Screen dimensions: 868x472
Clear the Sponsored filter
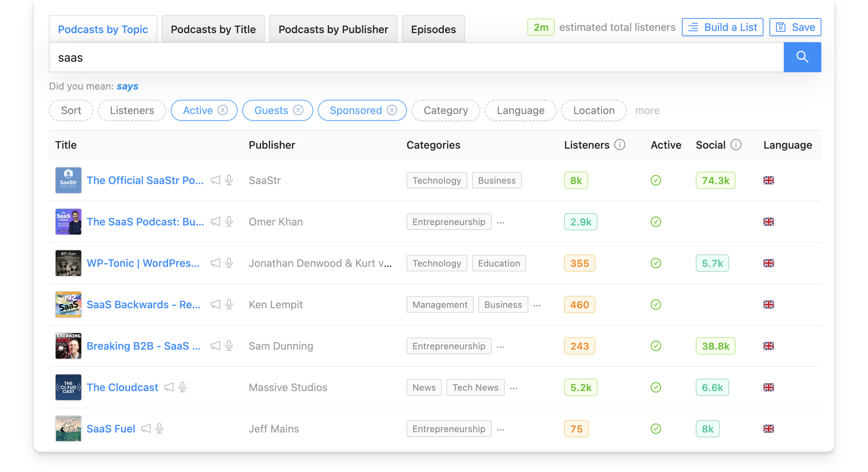tap(392, 110)
